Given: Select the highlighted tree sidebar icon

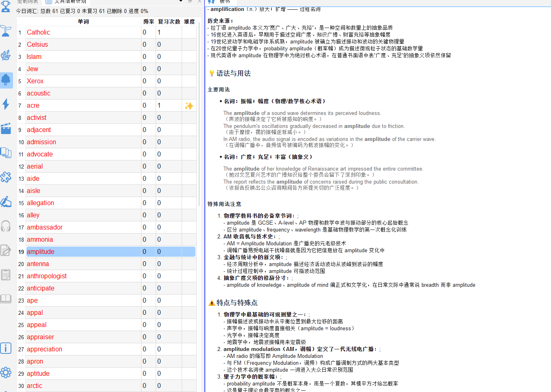Looking at the screenshot, I should tap(6, 80).
